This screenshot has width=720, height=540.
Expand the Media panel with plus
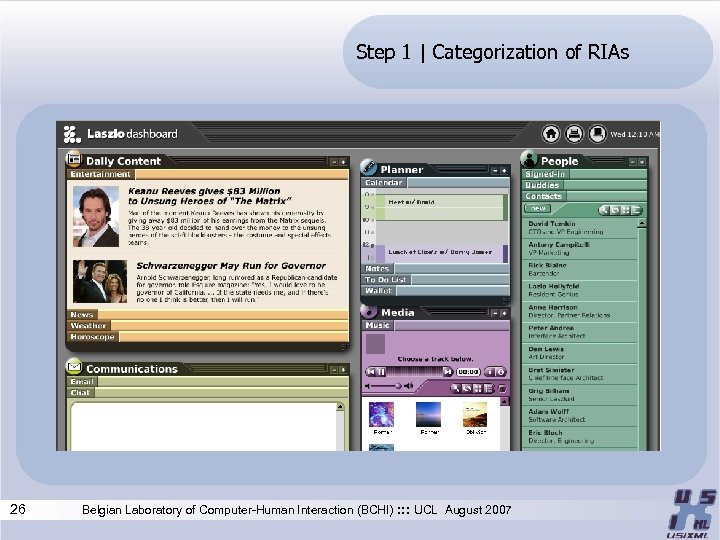[x=504, y=313]
